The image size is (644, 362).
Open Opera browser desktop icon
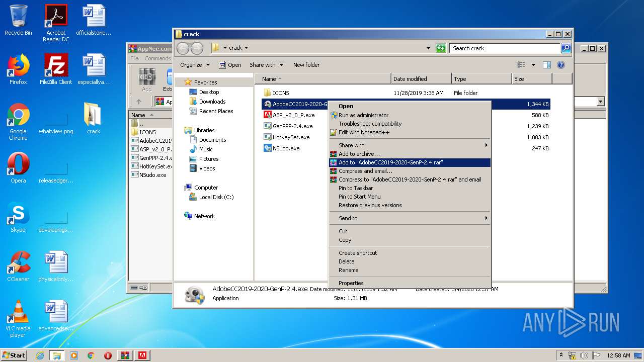pyautogui.click(x=18, y=168)
